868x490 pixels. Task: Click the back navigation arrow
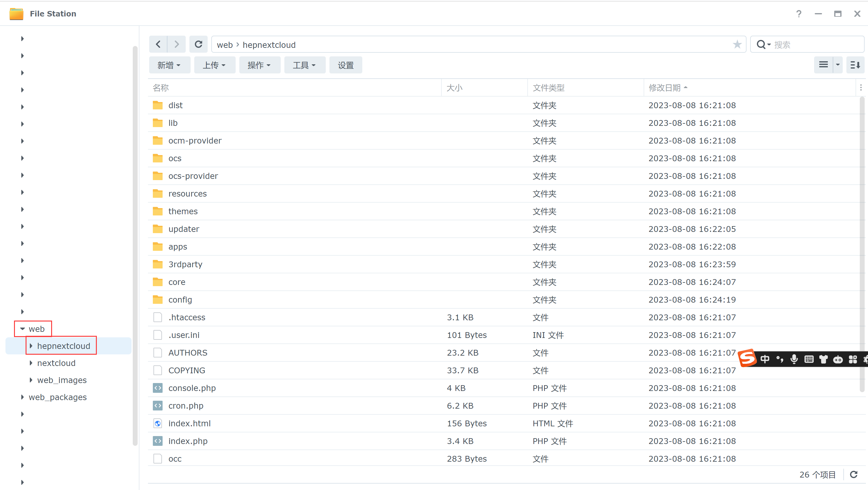tap(158, 44)
